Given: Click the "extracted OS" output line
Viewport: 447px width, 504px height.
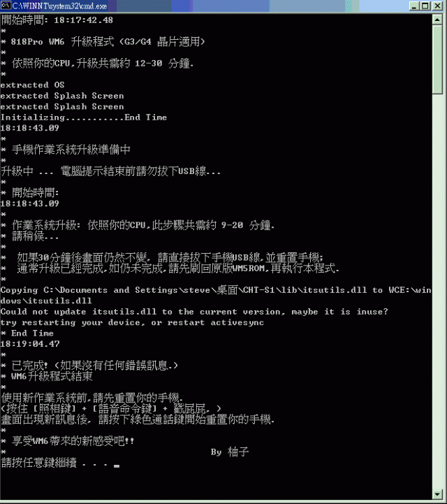Looking at the screenshot, I should click(x=32, y=85).
